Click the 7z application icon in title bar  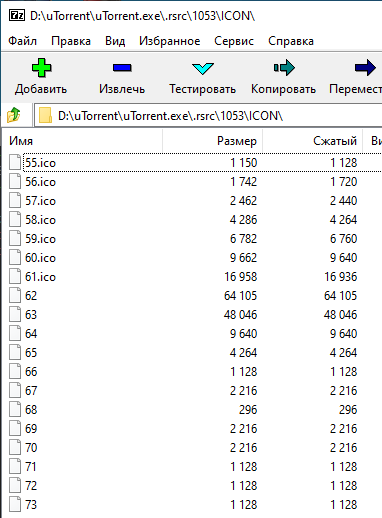click(17, 15)
